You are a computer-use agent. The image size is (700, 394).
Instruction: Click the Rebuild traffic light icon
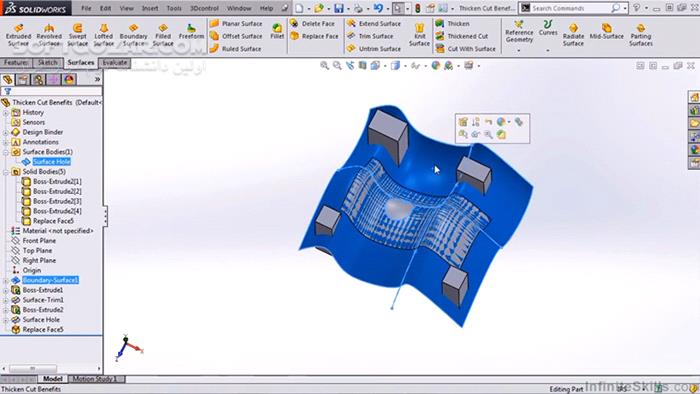418,8
